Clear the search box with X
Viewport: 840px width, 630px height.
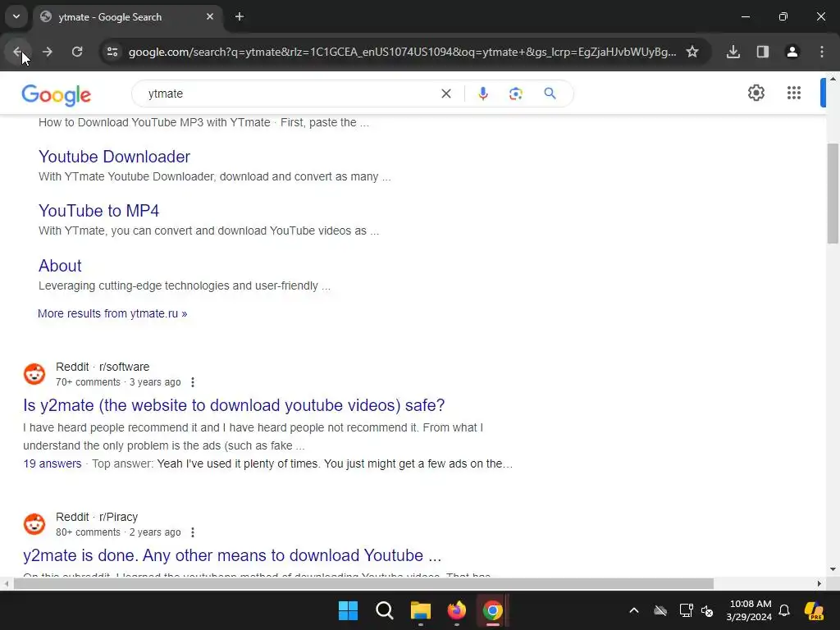(445, 94)
